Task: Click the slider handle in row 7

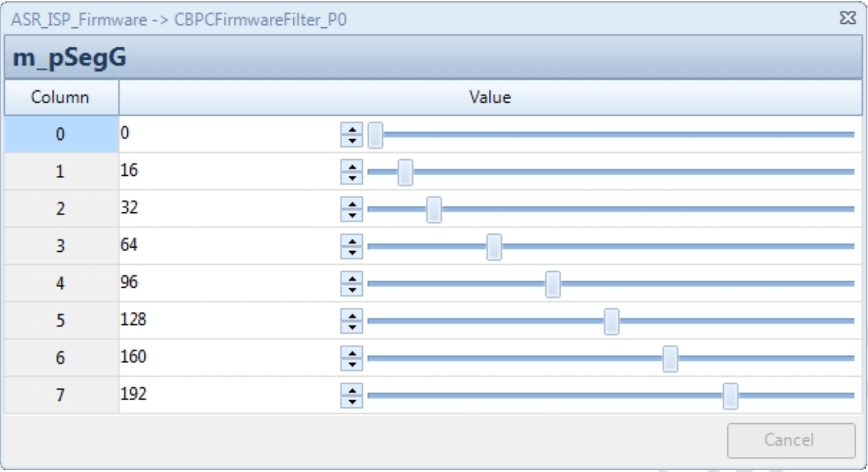Action: pyautogui.click(x=730, y=396)
